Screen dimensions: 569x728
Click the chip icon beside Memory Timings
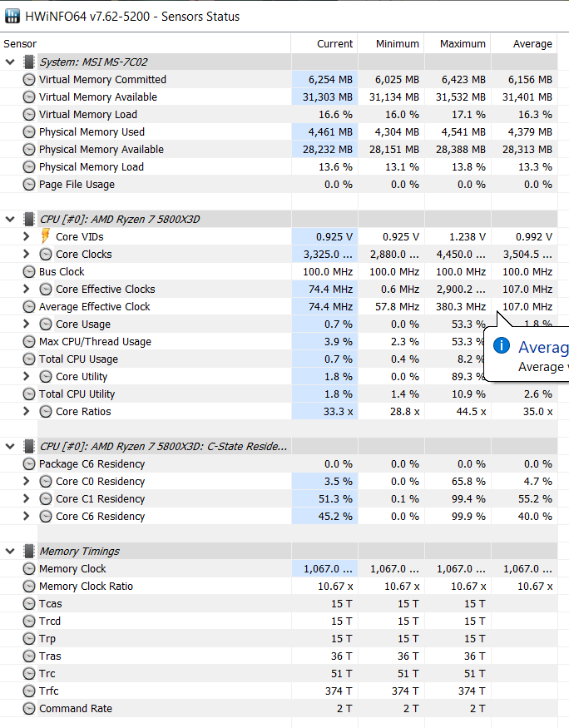(29, 552)
